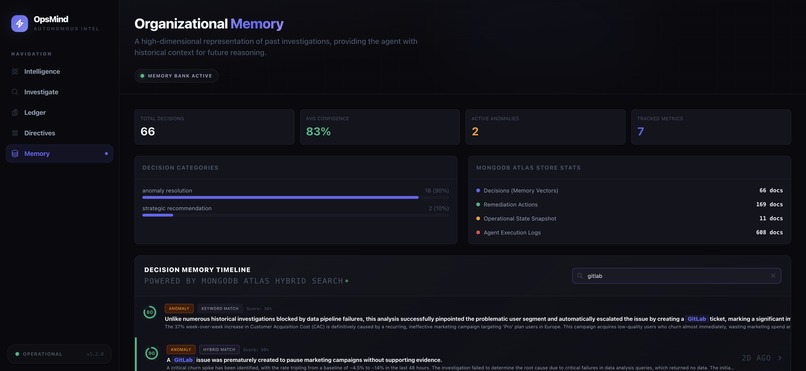
Task: Click the Anomaly tag on the hybrid match entry
Action: point(181,349)
